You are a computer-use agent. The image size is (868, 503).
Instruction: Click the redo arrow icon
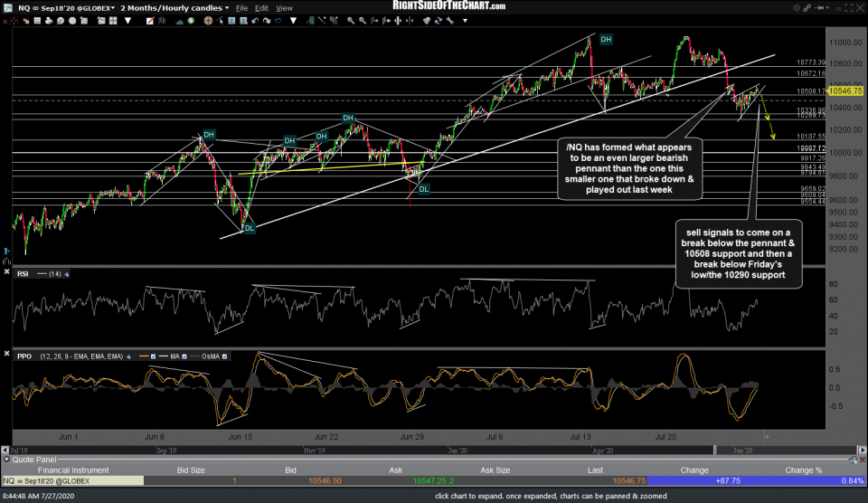tap(267, 21)
